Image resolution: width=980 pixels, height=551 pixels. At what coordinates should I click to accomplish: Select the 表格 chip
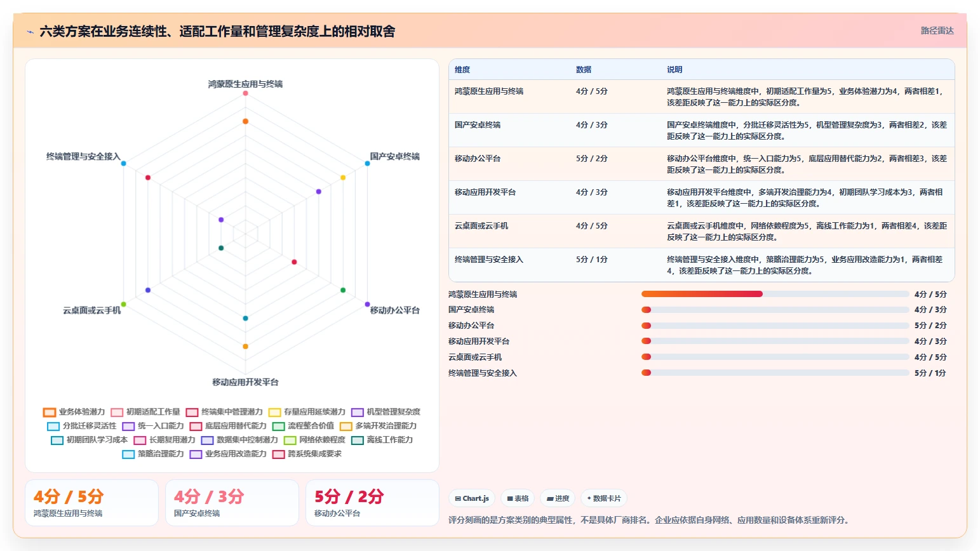point(518,498)
